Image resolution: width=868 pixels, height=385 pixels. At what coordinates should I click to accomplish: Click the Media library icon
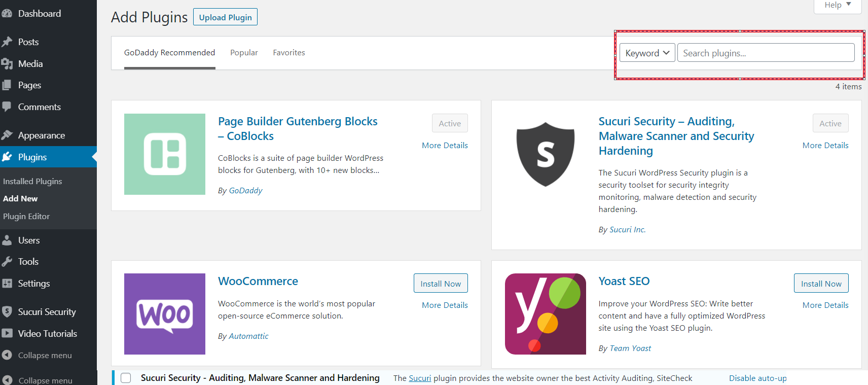pyautogui.click(x=7, y=63)
